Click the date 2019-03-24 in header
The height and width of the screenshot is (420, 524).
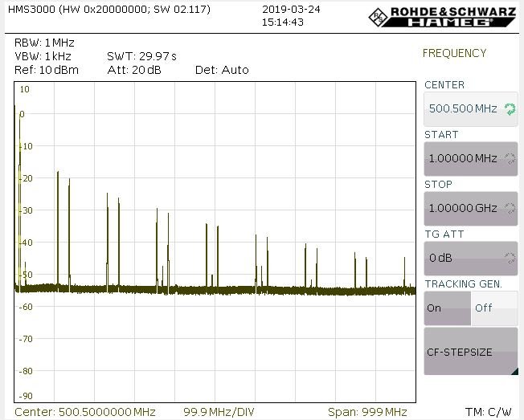pyautogui.click(x=291, y=9)
